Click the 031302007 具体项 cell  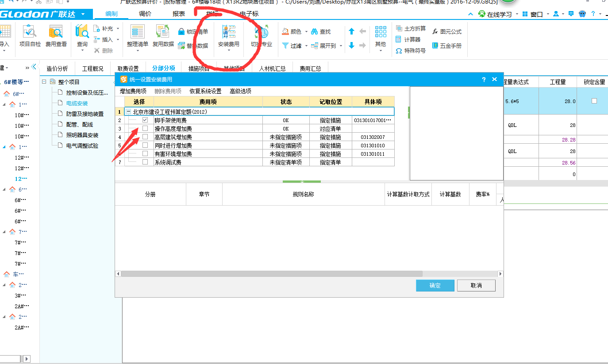373,137
